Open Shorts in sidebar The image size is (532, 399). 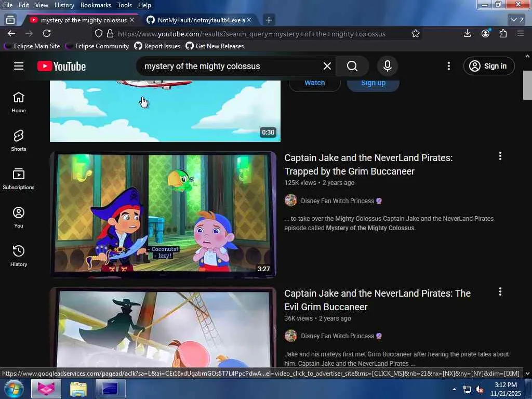coord(19,140)
